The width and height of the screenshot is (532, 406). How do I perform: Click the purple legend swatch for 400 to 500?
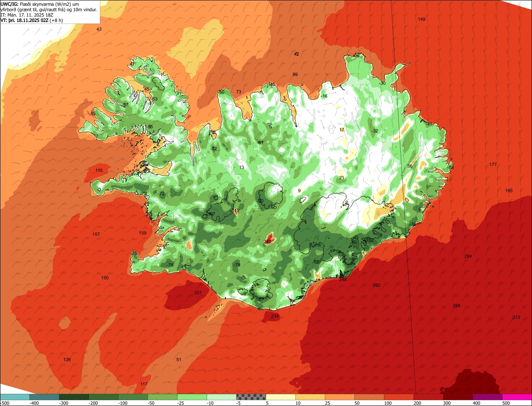tap(488, 397)
